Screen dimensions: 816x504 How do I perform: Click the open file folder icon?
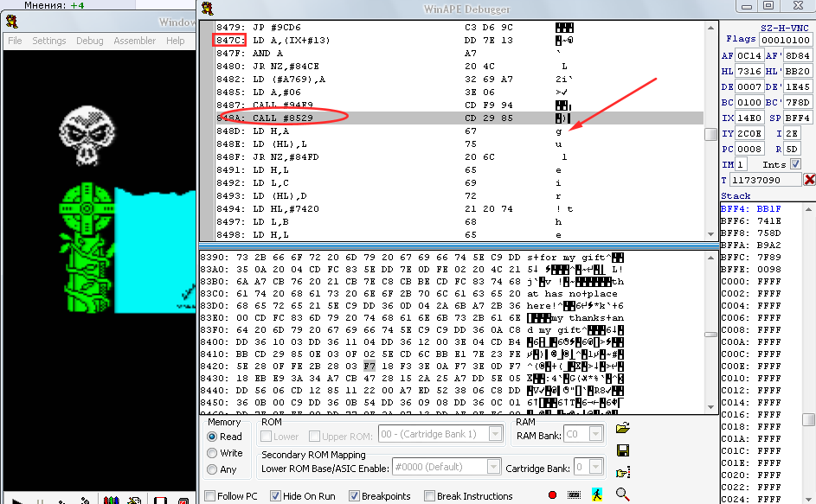[622, 428]
